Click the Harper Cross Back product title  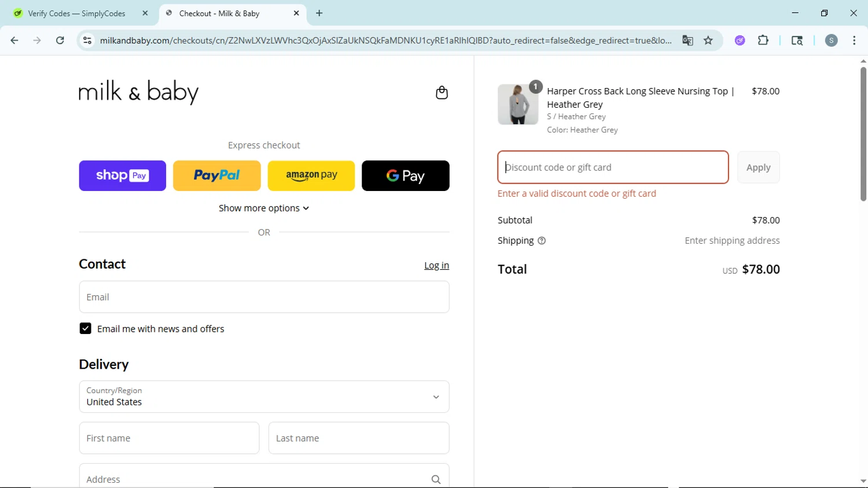(641, 98)
